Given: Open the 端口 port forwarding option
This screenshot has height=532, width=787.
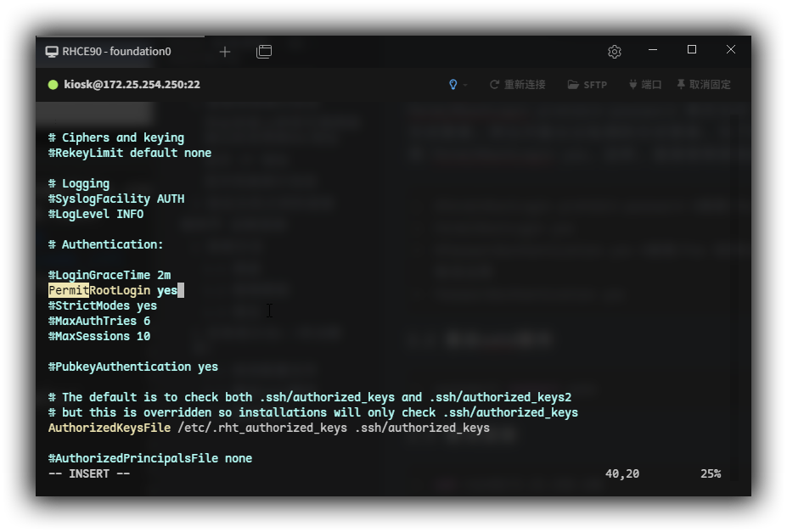Looking at the screenshot, I should pyautogui.click(x=644, y=85).
